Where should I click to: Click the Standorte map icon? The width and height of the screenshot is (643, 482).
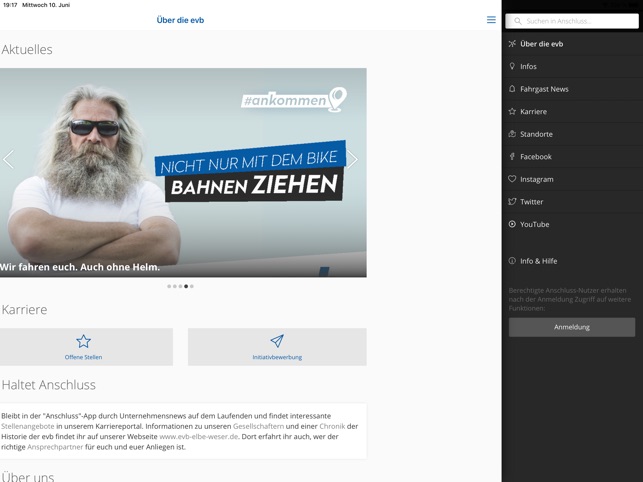coord(512,134)
